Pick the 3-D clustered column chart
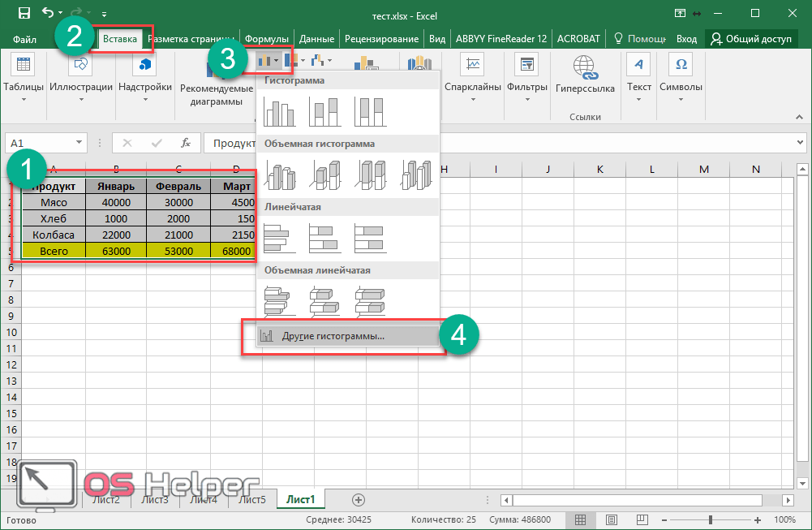 (281, 175)
